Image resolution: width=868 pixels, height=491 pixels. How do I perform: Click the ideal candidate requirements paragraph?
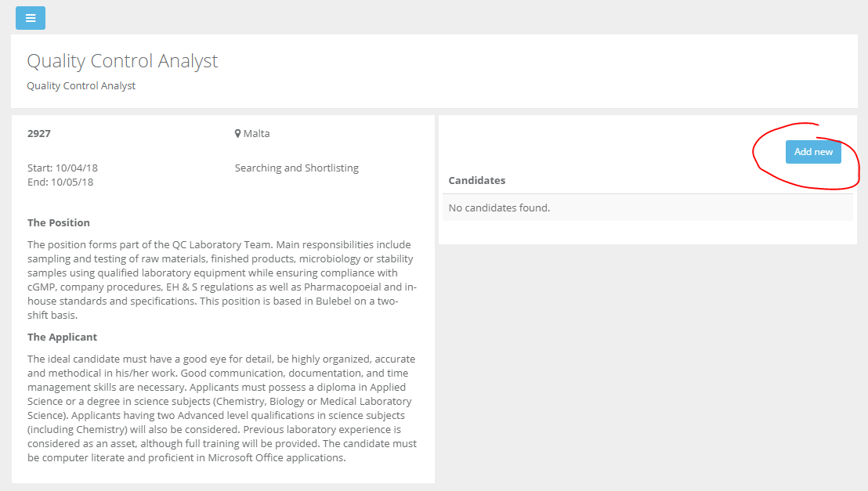point(222,409)
